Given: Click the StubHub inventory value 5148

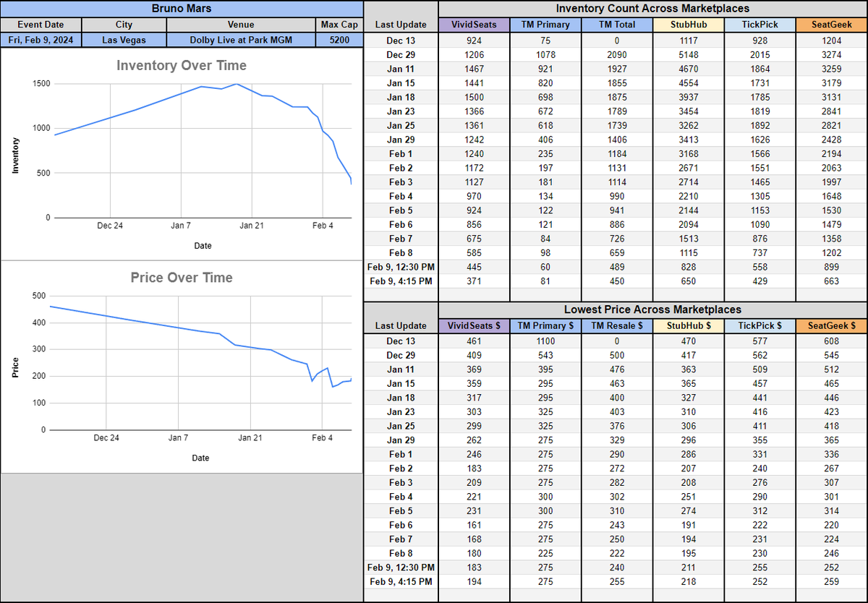Looking at the screenshot, I should (688, 55).
